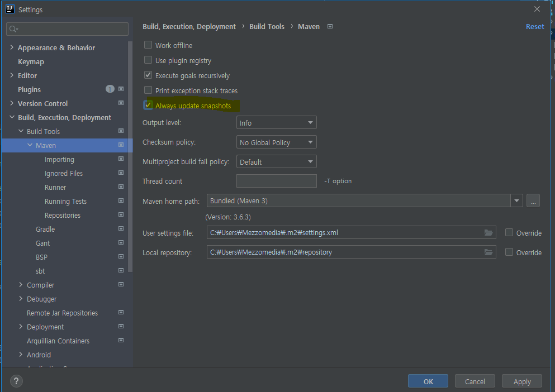Click the Thread count input field
The height and width of the screenshot is (392, 555).
click(277, 181)
